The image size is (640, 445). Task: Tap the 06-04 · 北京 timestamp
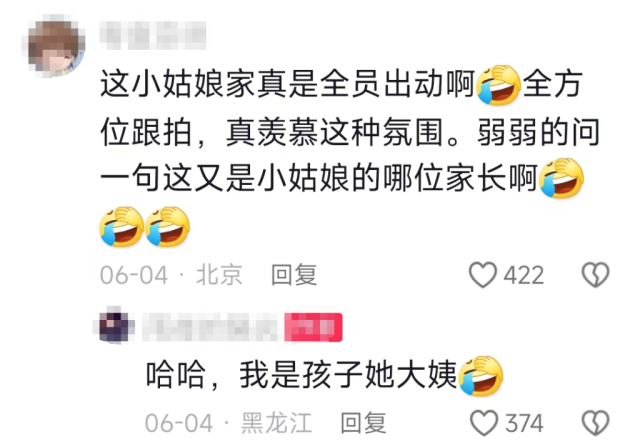171,275
